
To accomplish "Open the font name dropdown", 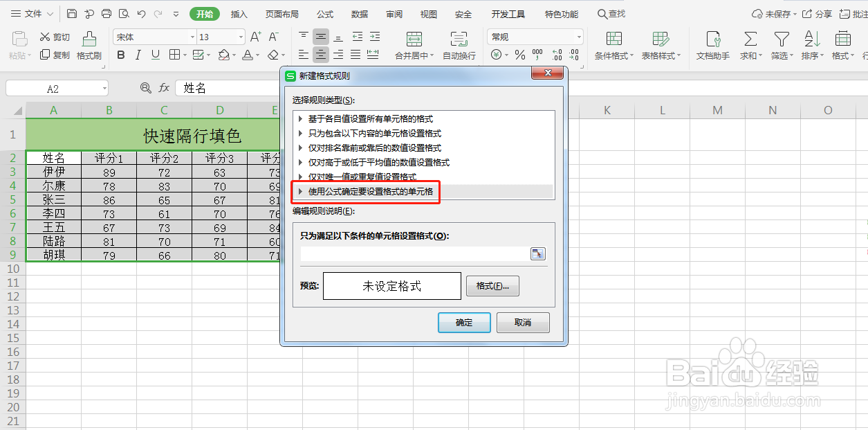I will click(192, 36).
